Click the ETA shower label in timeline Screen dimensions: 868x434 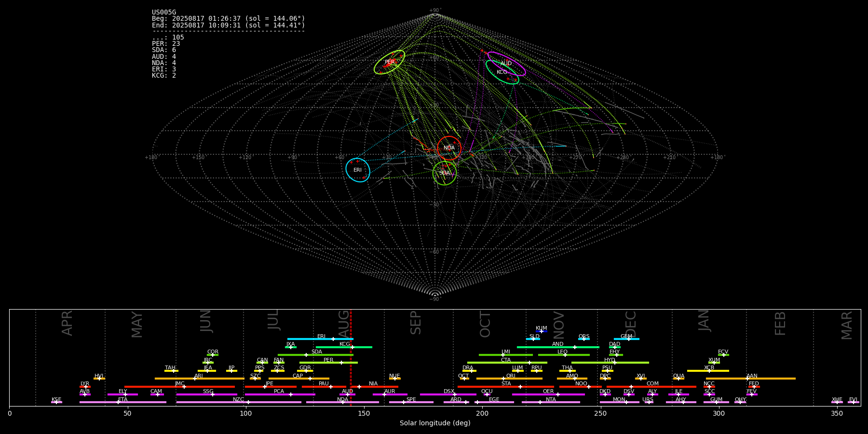pos(123,400)
